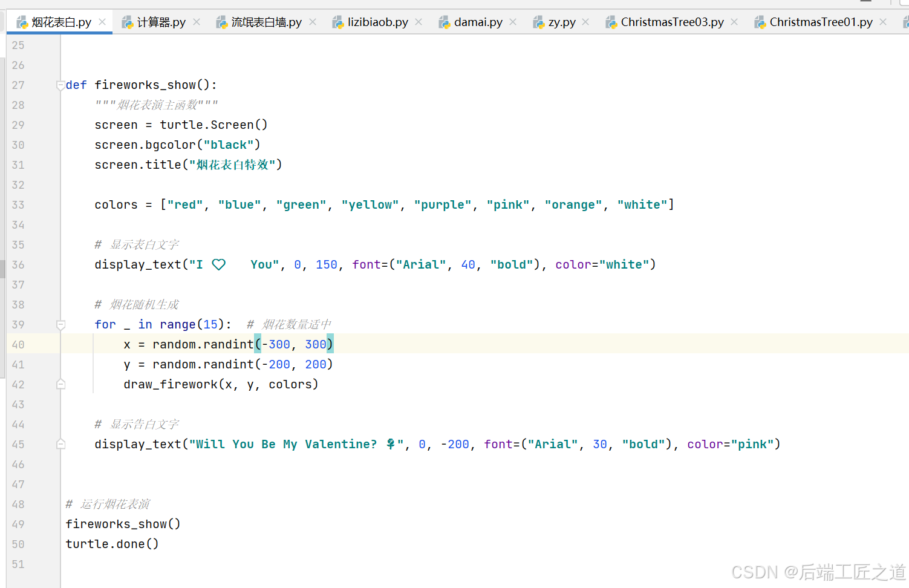
Task: Click line number 27 in the gutter
Action: click(x=18, y=85)
